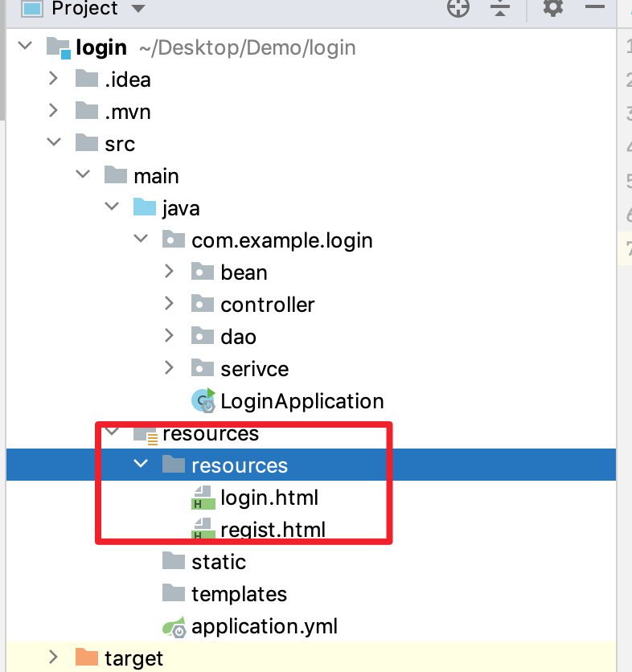
Task: Click the locate/select opened file crosshair icon
Action: (458, 8)
